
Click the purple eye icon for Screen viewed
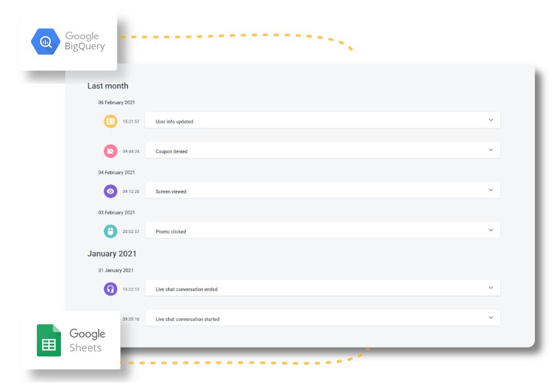click(x=110, y=191)
